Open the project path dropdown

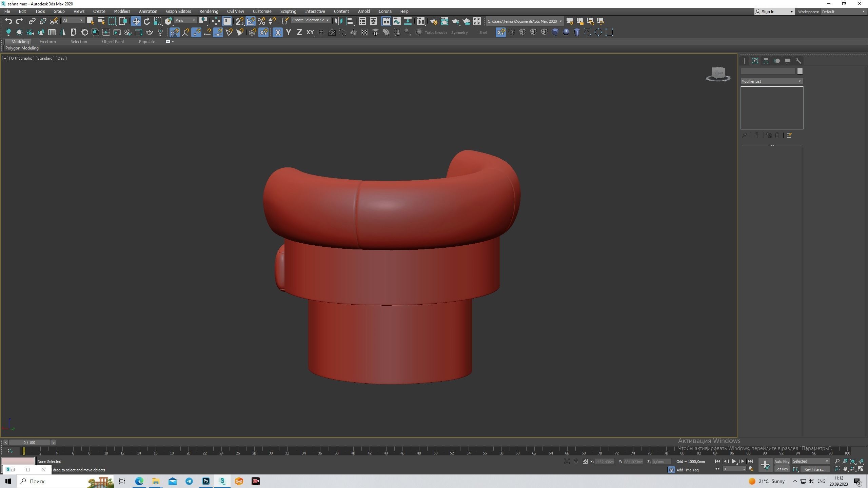point(525,21)
